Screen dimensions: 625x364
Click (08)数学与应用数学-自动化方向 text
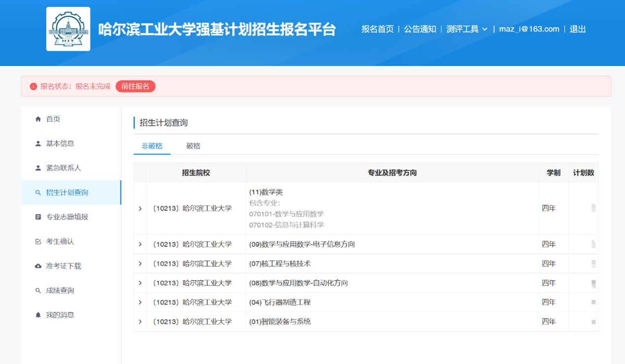(298, 283)
